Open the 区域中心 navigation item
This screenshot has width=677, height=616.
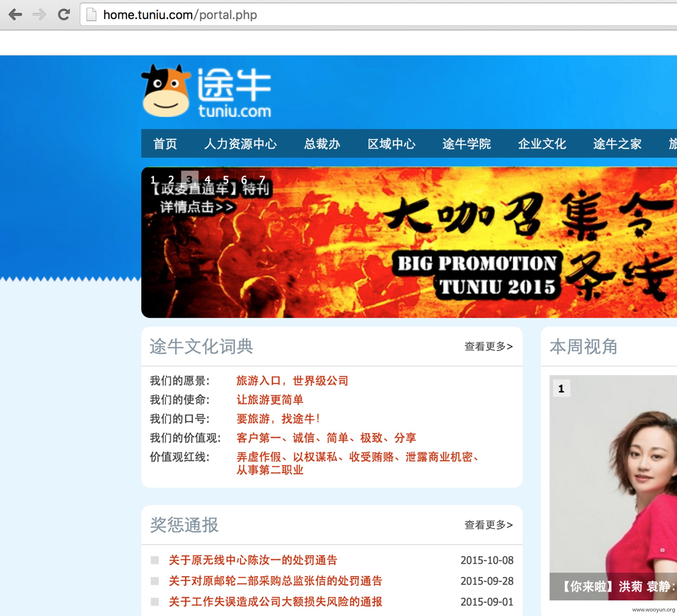(x=391, y=144)
